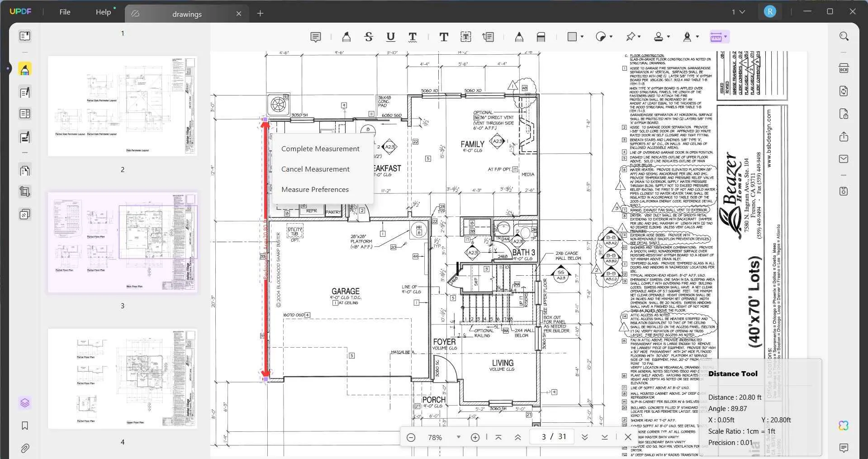Open the OCR tool in right sidebar

pos(844,68)
